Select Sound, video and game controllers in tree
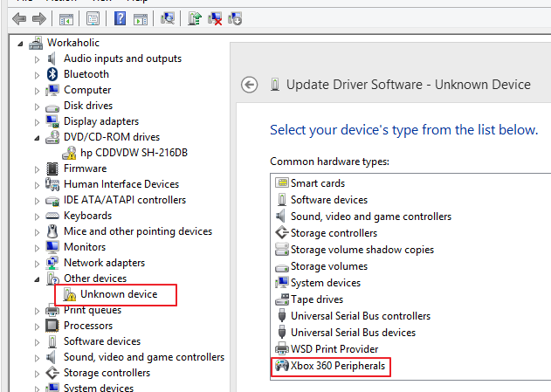 coord(144,357)
